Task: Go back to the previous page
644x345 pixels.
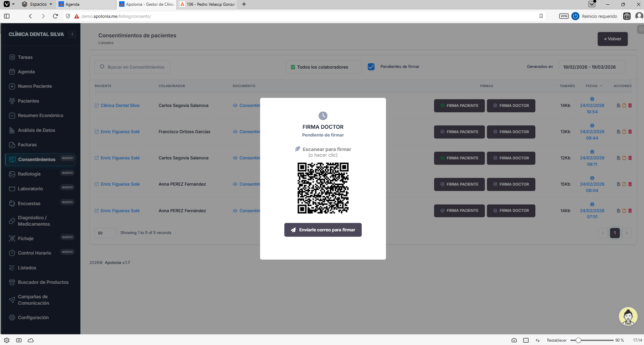Action: [x=30, y=16]
